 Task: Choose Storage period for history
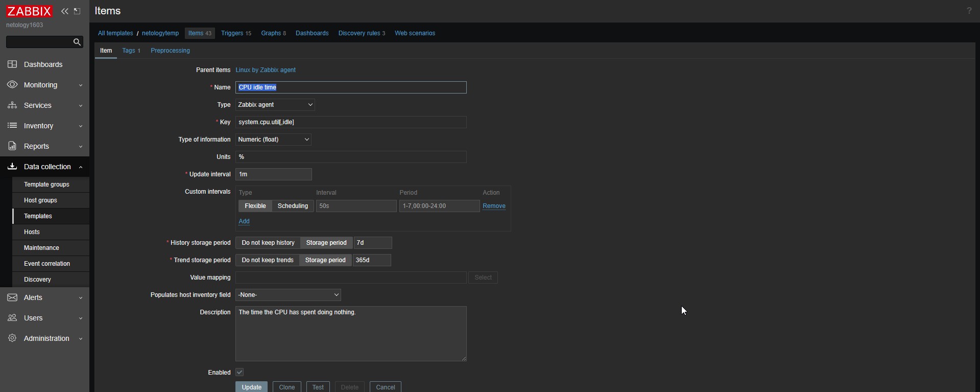(326, 243)
